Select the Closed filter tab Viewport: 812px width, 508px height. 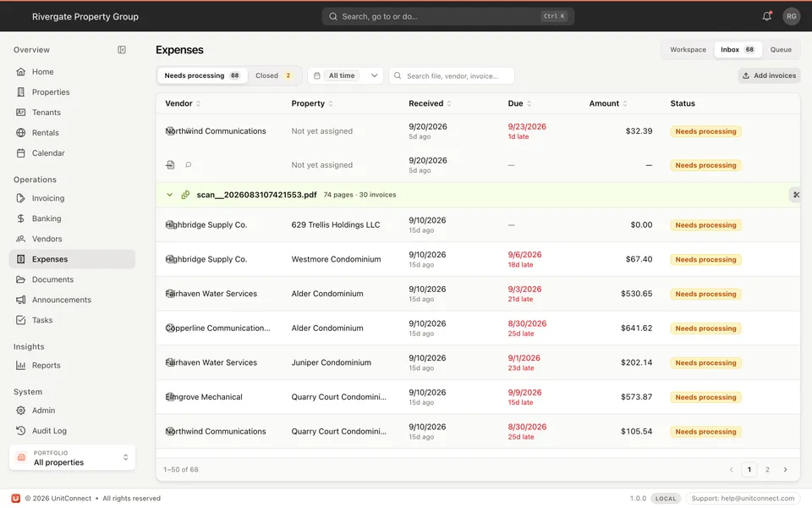coord(273,75)
